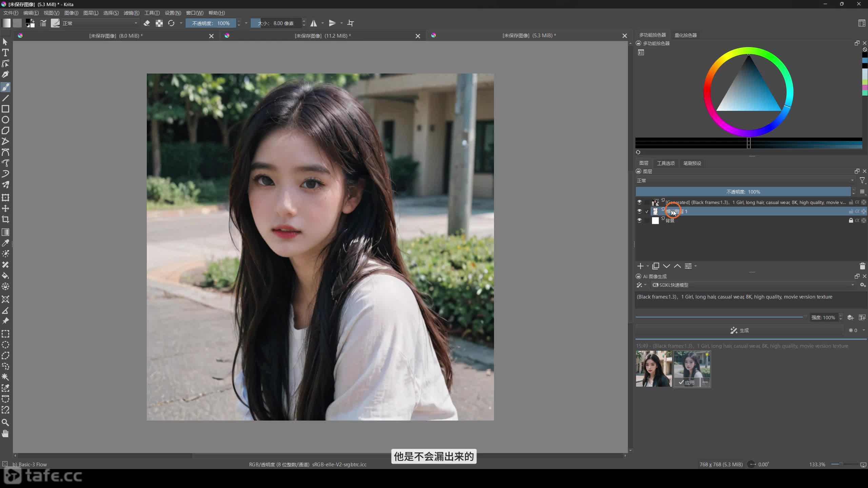
Task: Move layer up arrow icon
Action: (x=677, y=266)
